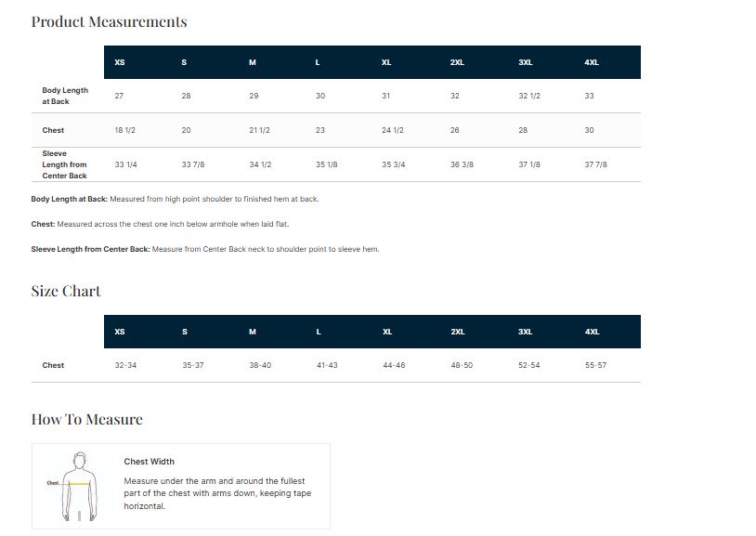
Task: Click the 18 1/2 chest measurement value
Action: tap(125, 130)
